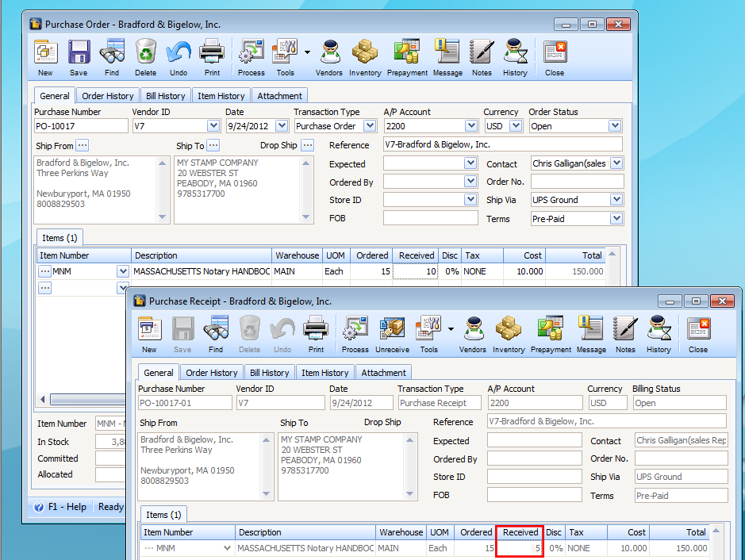Click Reference field in Purchase Order
This screenshot has height=560, width=745.
[x=503, y=144]
